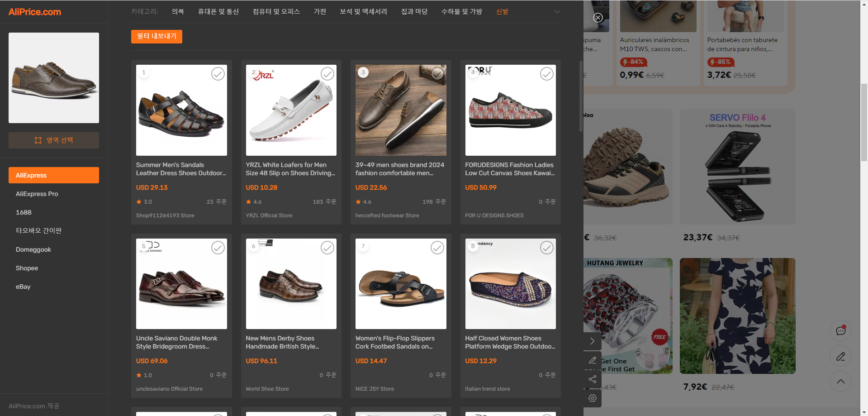Open the 신발 category
This screenshot has width=868, height=416.
point(502,11)
